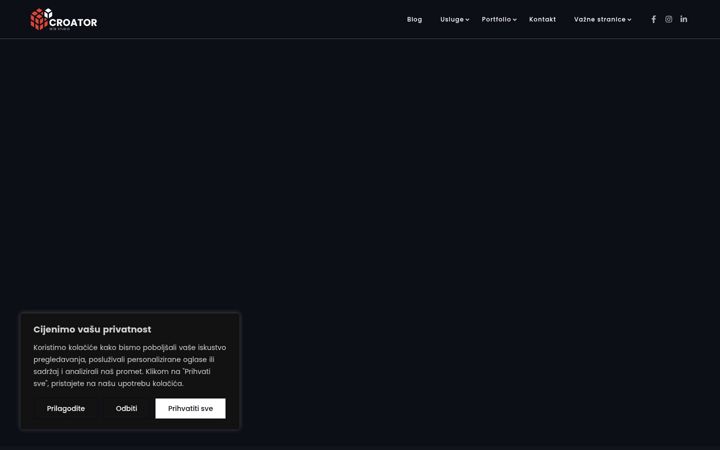Click the 'Koristimo kolačiće' cookie notice paragraph
Screen dimensions: 720x450
click(129, 365)
